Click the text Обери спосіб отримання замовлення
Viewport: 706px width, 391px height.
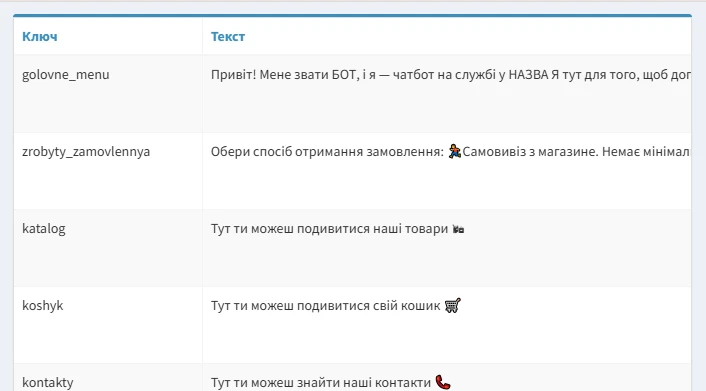pos(327,152)
